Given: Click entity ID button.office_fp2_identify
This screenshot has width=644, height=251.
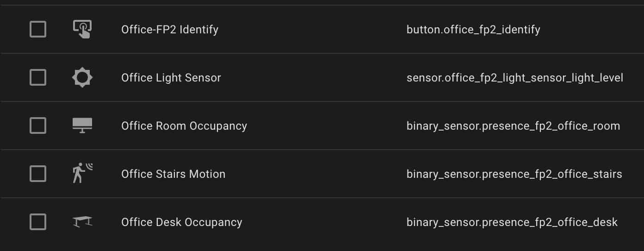Looking at the screenshot, I should 473,30.
